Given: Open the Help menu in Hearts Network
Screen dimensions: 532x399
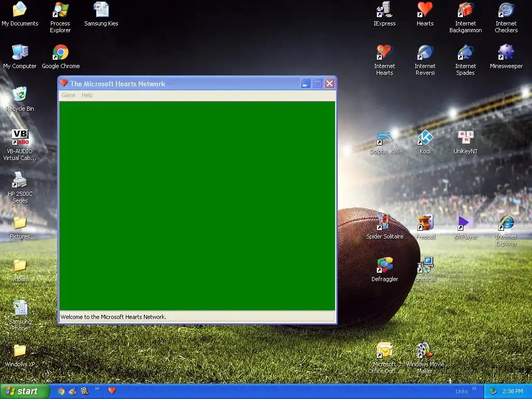Looking at the screenshot, I should 87,96.
